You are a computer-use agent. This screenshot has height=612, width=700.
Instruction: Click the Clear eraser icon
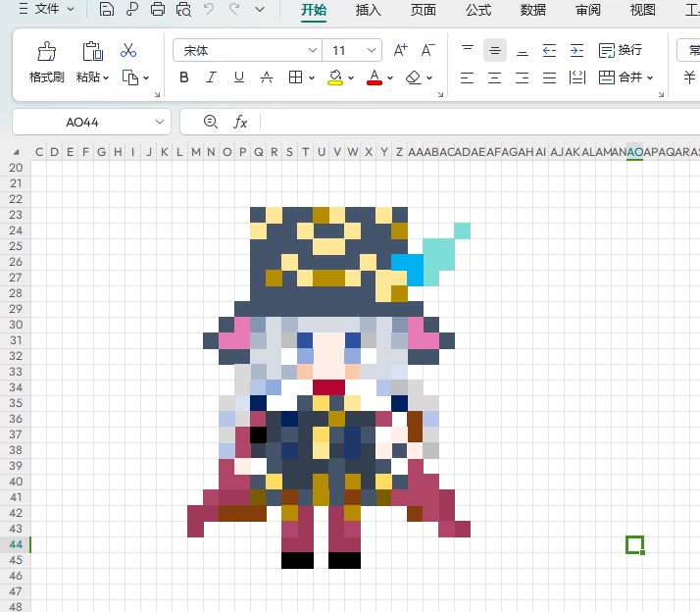(413, 77)
